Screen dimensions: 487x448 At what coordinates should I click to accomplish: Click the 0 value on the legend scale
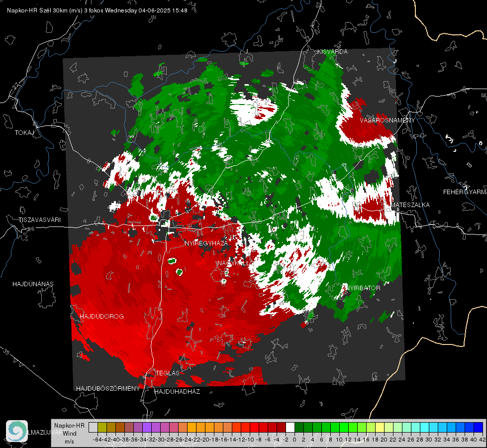[294, 440]
